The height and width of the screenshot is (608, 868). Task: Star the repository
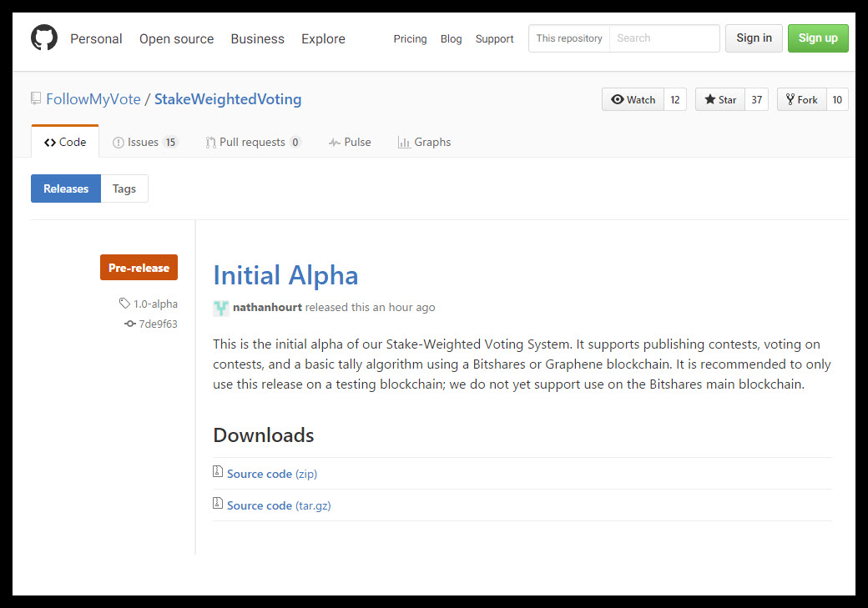pos(720,99)
